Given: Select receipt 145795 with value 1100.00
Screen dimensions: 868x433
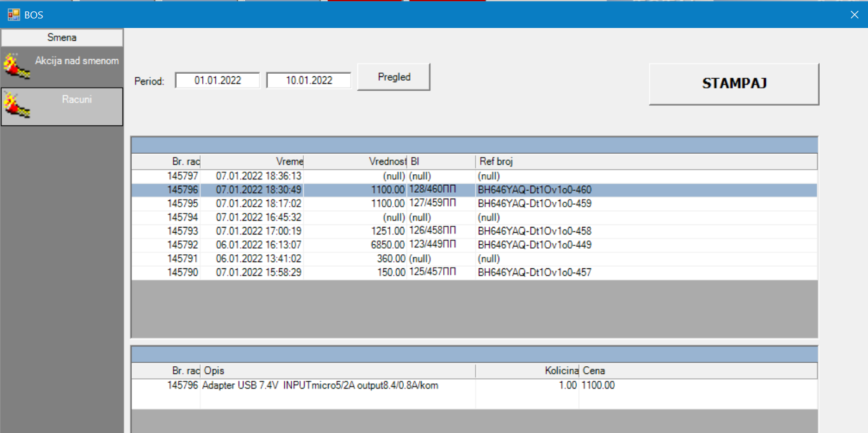Looking at the screenshot, I should click(318, 203).
